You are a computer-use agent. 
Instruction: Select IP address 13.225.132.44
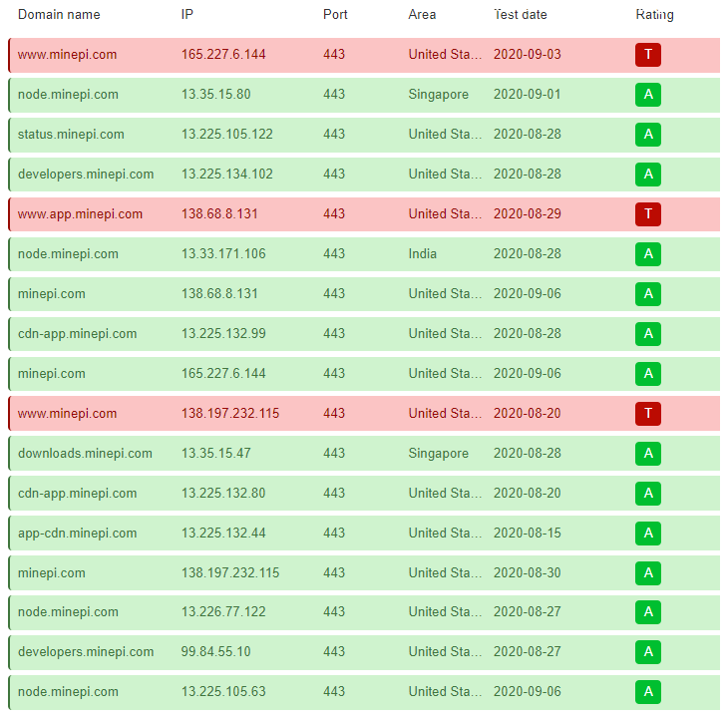(x=223, y=534)
